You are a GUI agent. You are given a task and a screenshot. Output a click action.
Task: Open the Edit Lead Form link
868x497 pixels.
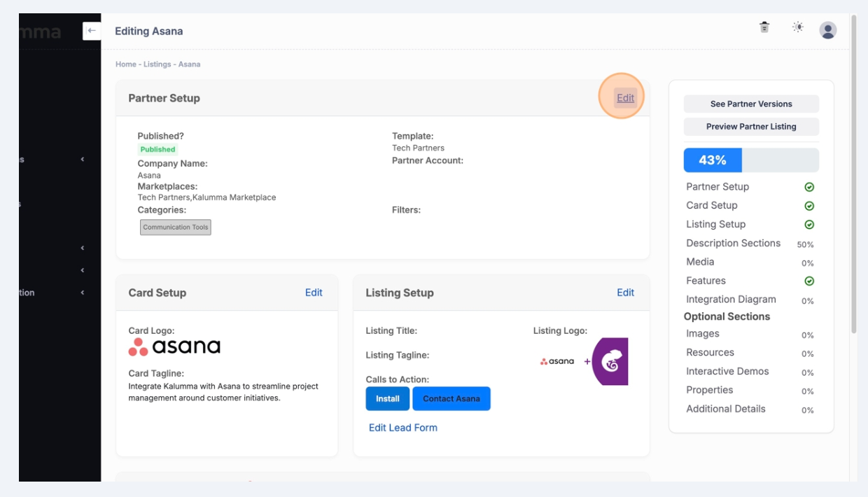403,428
